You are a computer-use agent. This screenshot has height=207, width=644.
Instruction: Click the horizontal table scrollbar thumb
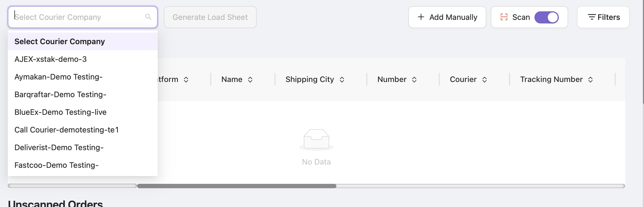237,186
